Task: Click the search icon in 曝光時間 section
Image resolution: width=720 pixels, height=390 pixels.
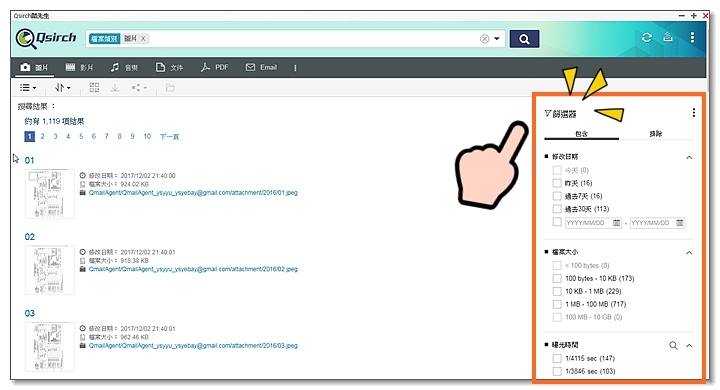Action: pos(673,345)
